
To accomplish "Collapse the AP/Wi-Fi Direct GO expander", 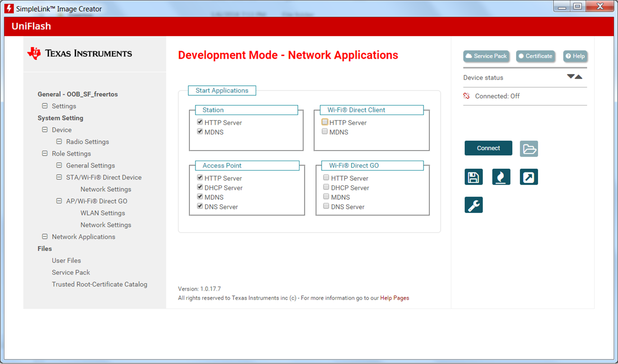I will point(59,201).
